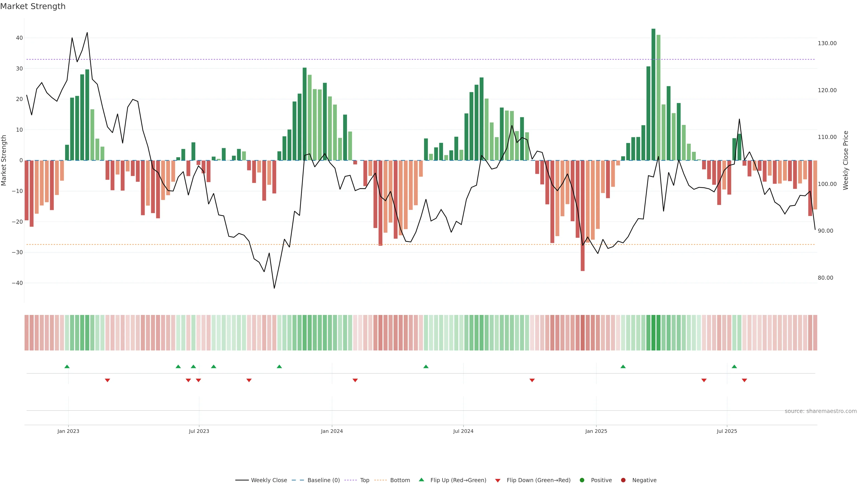Click the Positive green circle legend icon
The image size is (868, 488).
pyautogui.click(x=582, y=480)
